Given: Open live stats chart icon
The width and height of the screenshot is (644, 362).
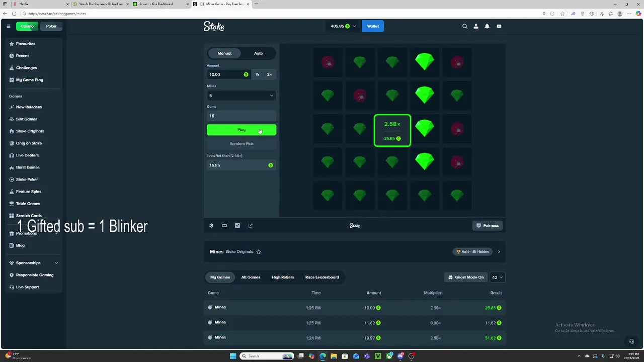Looking at the screenshot, I should (237, 226).
